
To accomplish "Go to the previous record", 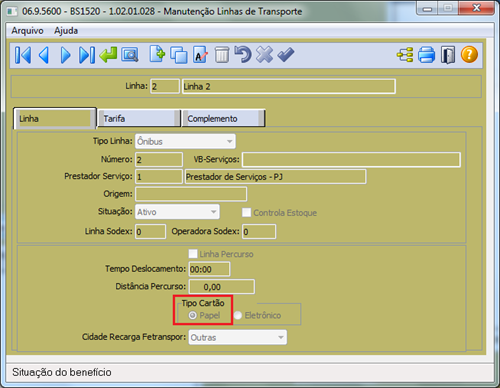I will pyautogui.click(x=44, y=55).
